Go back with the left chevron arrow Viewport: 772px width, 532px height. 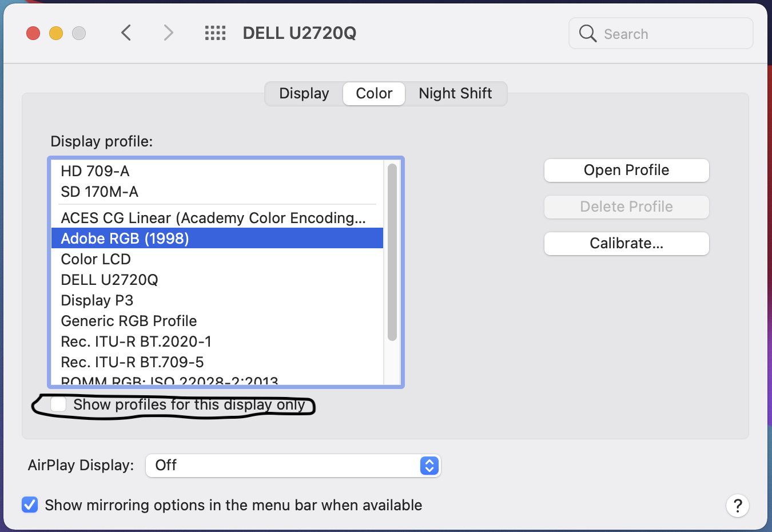tap(126, 33)
